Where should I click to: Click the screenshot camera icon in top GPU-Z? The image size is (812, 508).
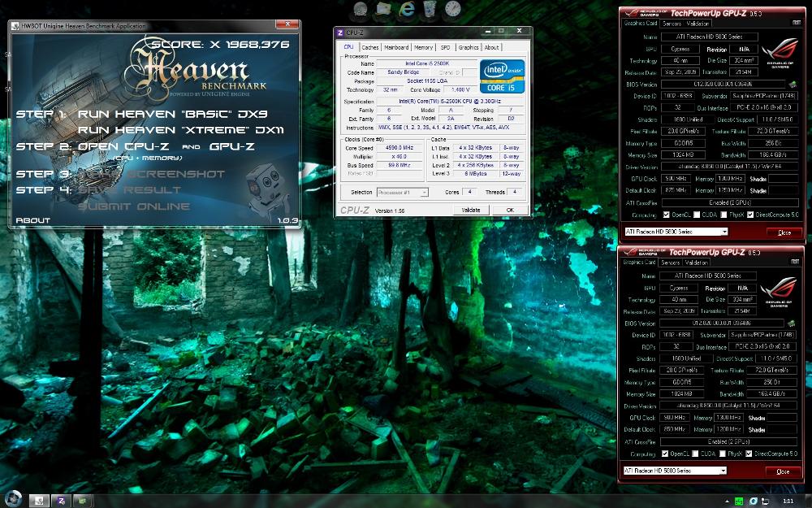point(796,23)
